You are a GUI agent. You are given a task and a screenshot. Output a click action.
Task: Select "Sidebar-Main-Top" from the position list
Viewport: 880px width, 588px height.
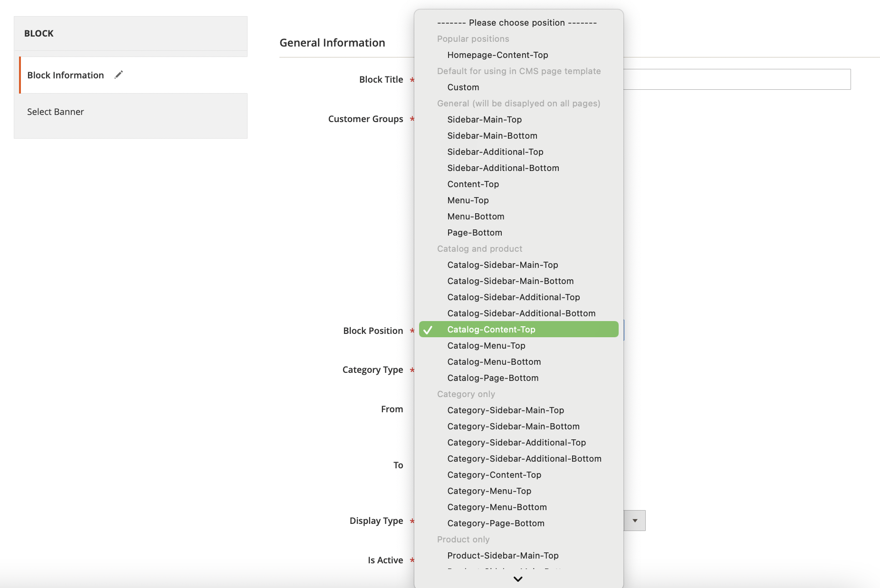click(486, 119)
